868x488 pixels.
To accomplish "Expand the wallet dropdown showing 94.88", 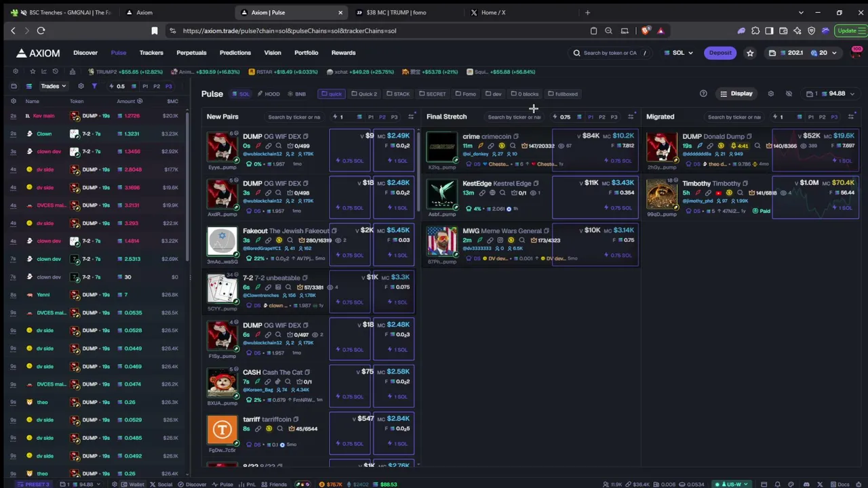I will coord(831,94).
